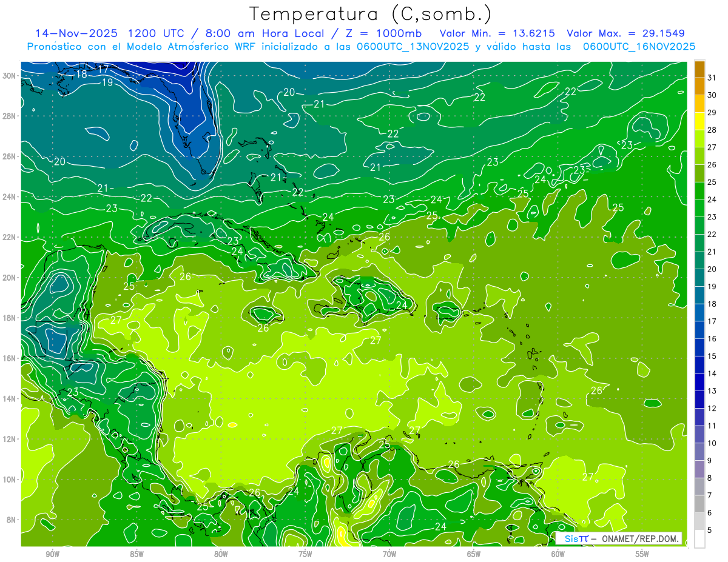The image size is (728, 562).
Task: Click the '10N' latitude axis label
Action: pos(10,480)
